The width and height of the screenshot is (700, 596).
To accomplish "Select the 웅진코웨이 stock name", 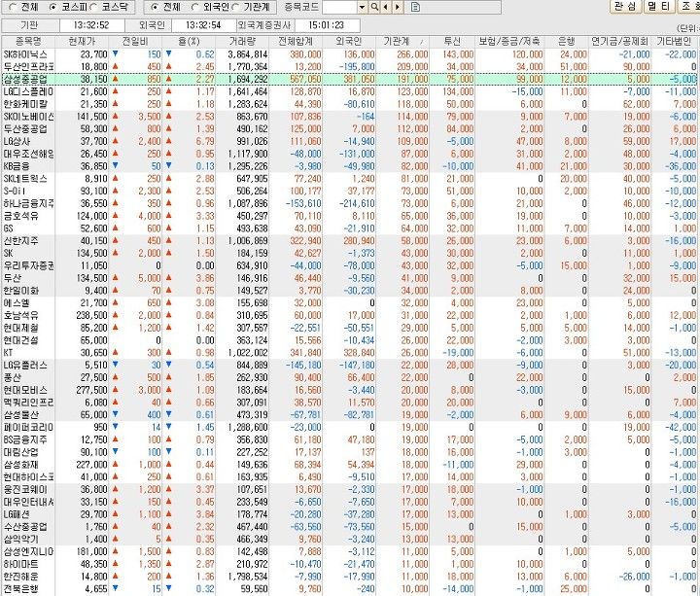I will click(x=25, y=490).
